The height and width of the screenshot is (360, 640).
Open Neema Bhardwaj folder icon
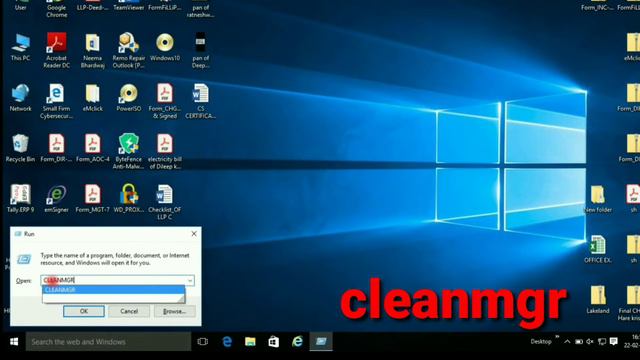coord(93,50)
